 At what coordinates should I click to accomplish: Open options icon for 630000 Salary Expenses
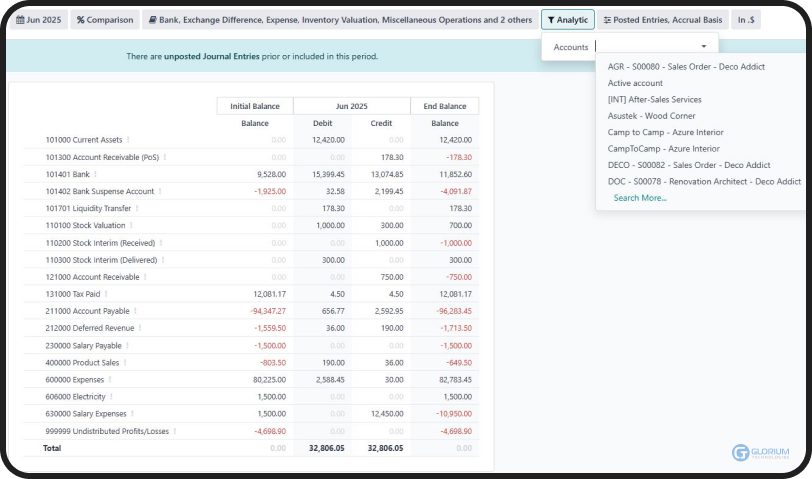pyautogui.click(x=132, y=414)
